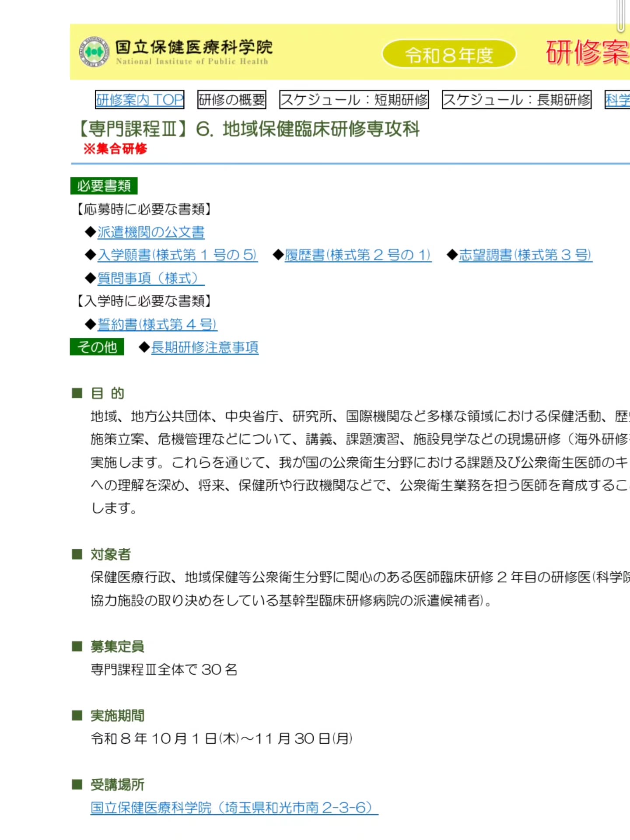630x840 pixels.
Task: Click the red 研修案内 header title
Action: [587, 52]
